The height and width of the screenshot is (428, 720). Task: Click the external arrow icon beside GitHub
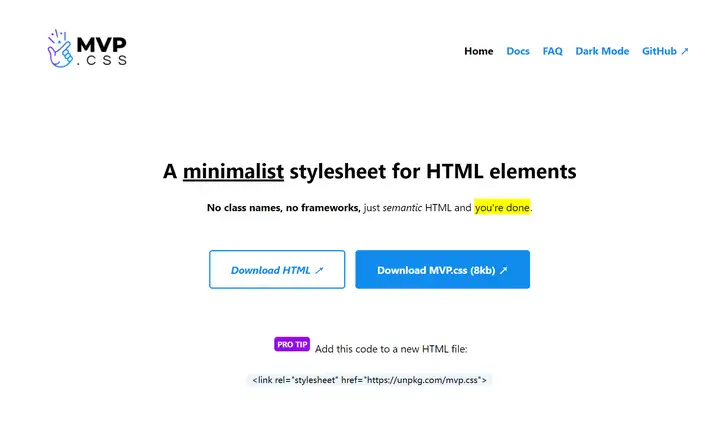coord(685,51)
